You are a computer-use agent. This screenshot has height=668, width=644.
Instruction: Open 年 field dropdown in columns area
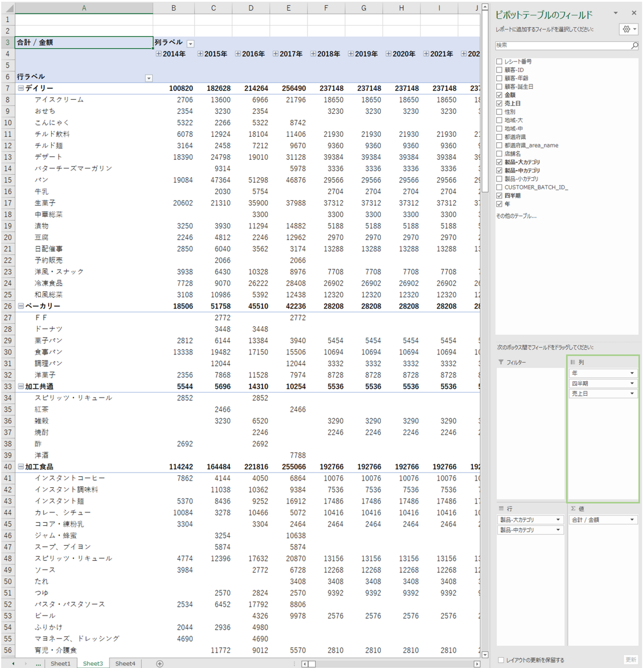632,373
